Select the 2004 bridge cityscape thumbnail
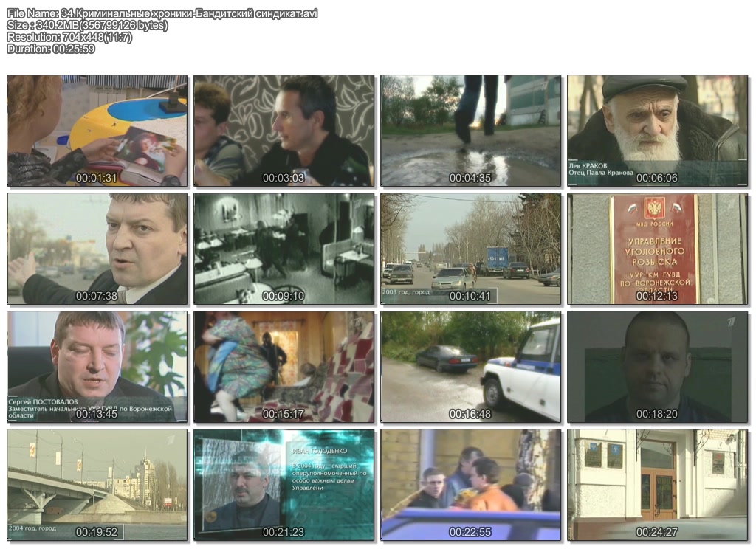756x549 pixels. (x=97, y=485)
